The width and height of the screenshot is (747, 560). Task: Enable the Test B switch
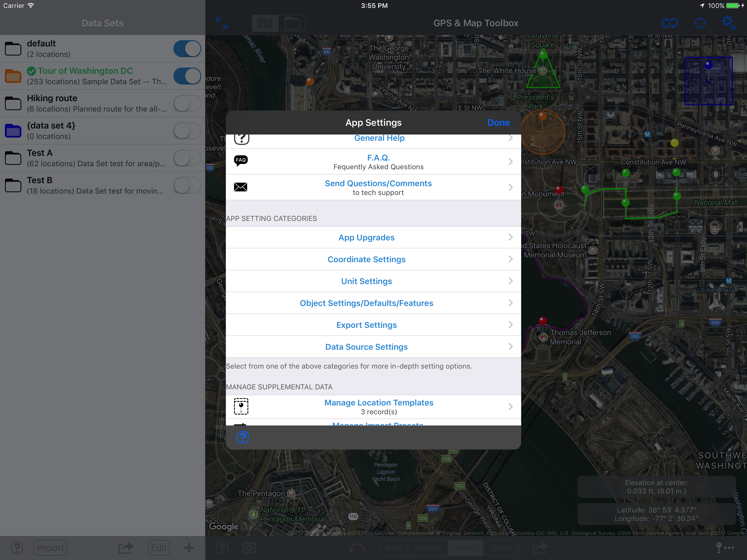(x=187, y=185)
